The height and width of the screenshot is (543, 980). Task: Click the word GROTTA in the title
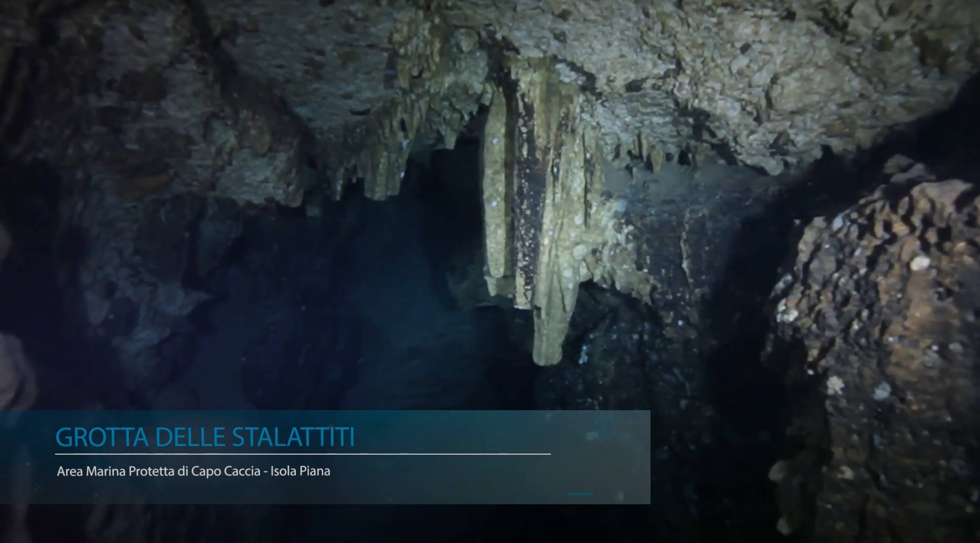click(102, 437)
